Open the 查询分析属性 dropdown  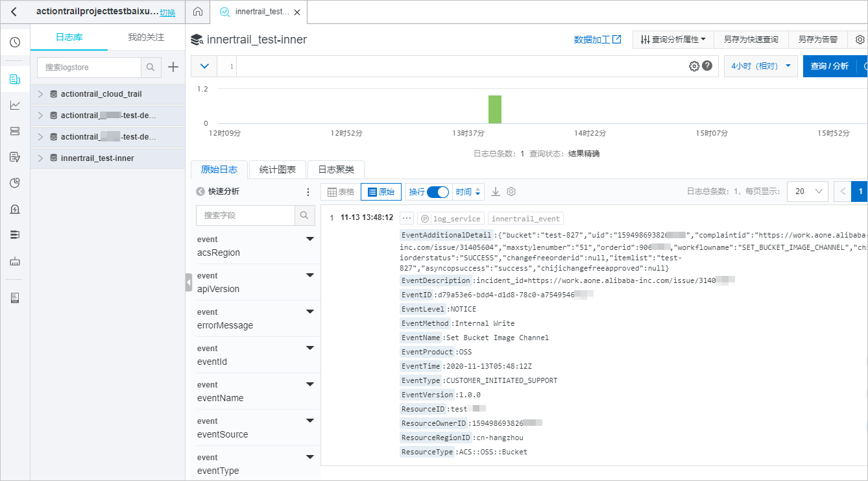tap(673, 40)
